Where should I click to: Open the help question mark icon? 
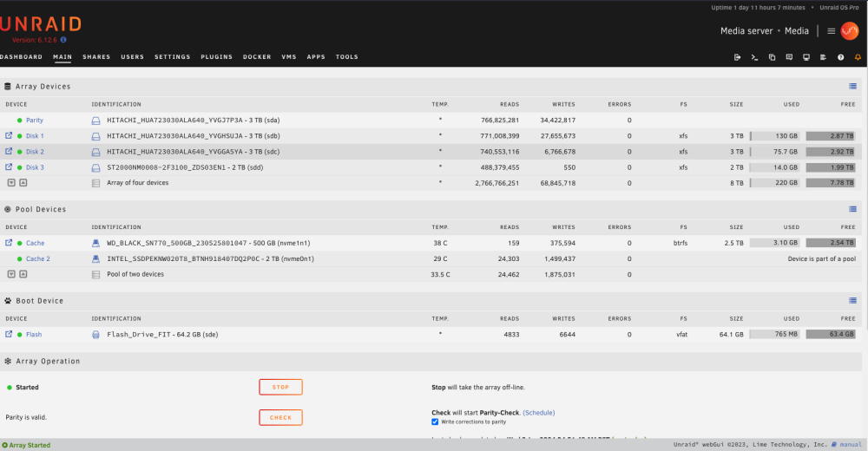click(841, 57)
